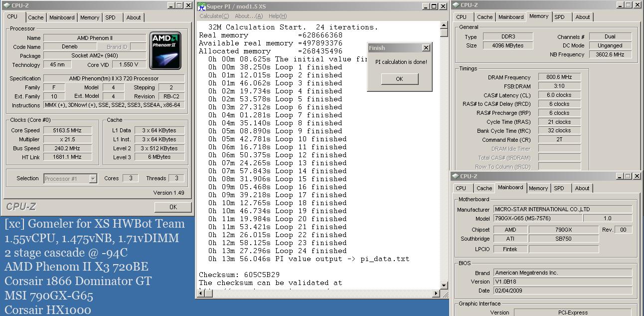Click the CPU-Z icon in Memory window title

(x=455, y=5)
